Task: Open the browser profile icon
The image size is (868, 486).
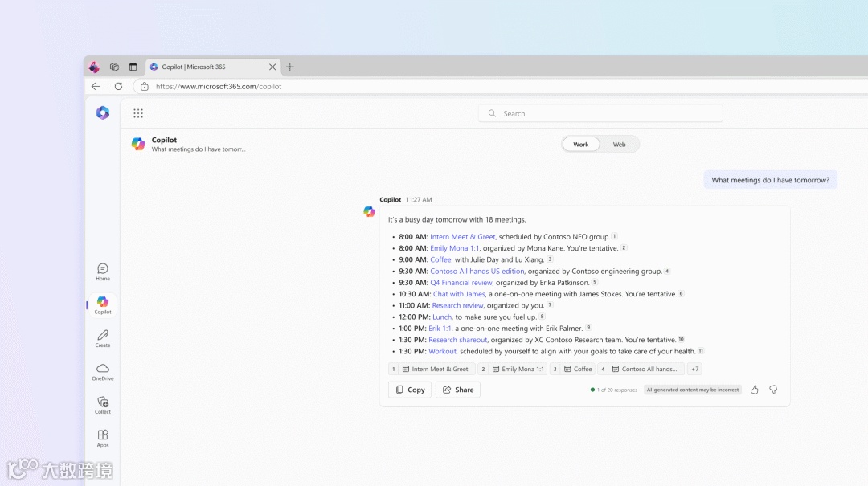Action: [94, 67]
